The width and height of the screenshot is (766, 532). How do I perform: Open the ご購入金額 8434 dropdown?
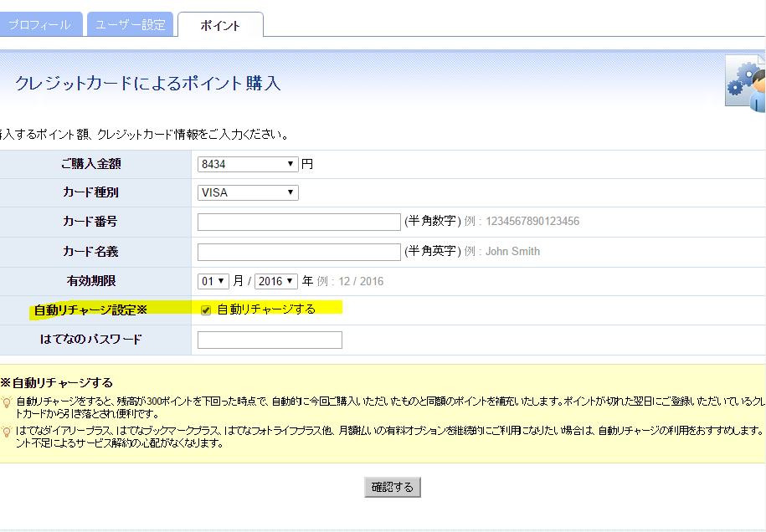248,164
